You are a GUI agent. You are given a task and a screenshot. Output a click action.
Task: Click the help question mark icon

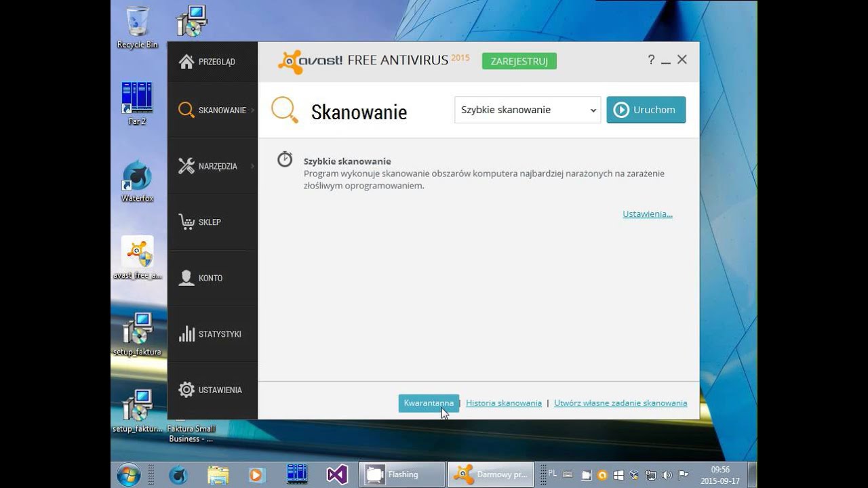(x=651, y=60)
